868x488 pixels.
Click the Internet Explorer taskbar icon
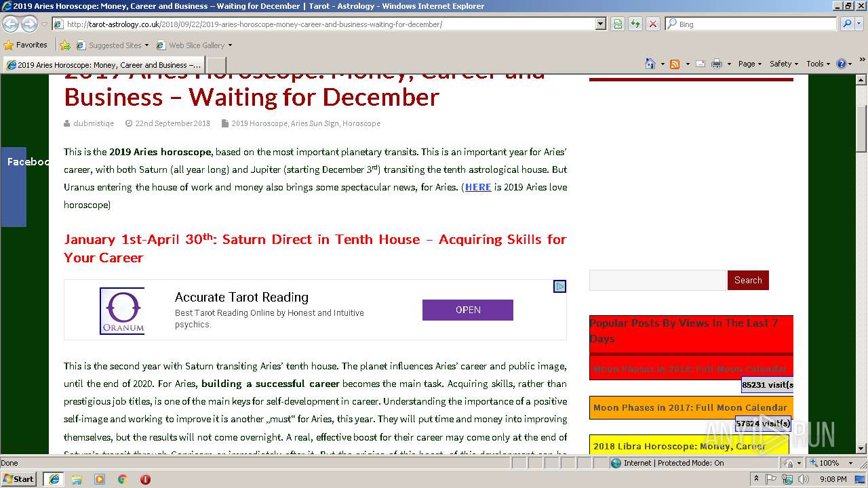coord(54,479)
